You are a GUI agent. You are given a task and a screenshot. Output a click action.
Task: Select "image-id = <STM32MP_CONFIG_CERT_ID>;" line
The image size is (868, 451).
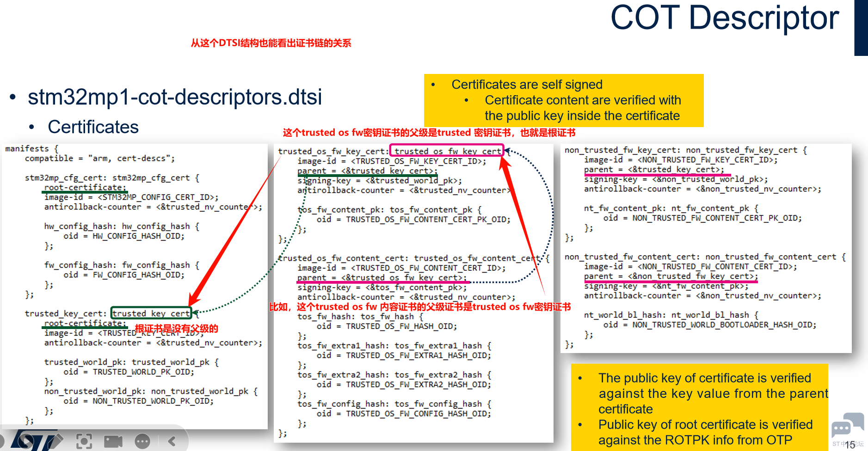tap(131, 197)
